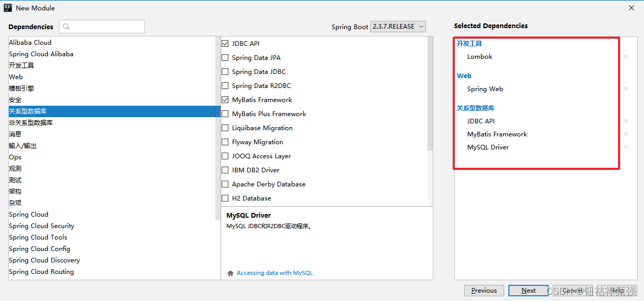Remove Lombok using its delete icon
The height and width of the screenshot is (301, 644).
pos(625,56)
